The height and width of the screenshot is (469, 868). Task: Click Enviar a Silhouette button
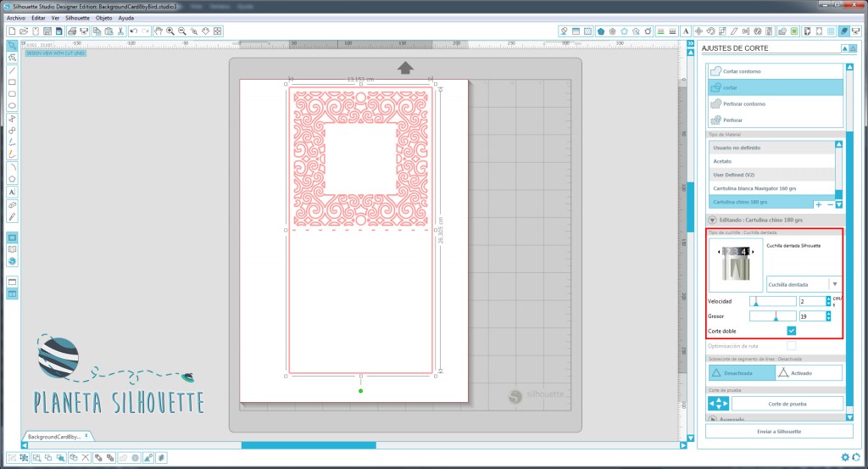pos(779,432)
